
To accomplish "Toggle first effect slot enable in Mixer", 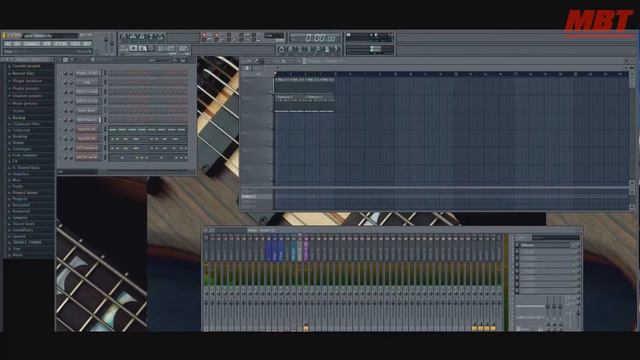I will coord(517,245).
